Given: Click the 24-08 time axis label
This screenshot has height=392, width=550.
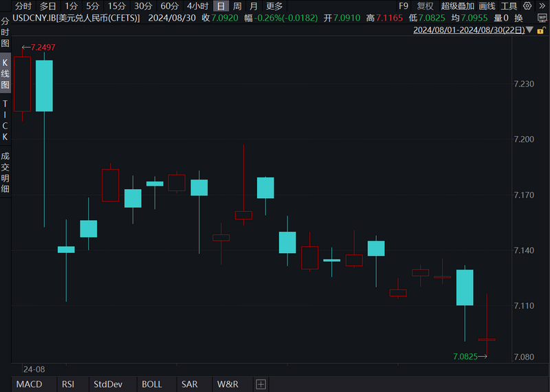Looking at the screenshot, I should coord(34,369).
